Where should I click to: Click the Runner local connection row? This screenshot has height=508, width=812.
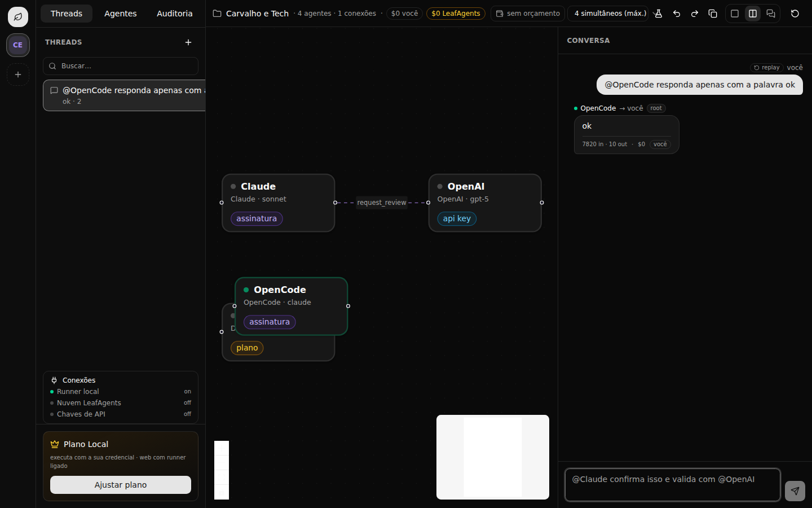click(121, 392)
